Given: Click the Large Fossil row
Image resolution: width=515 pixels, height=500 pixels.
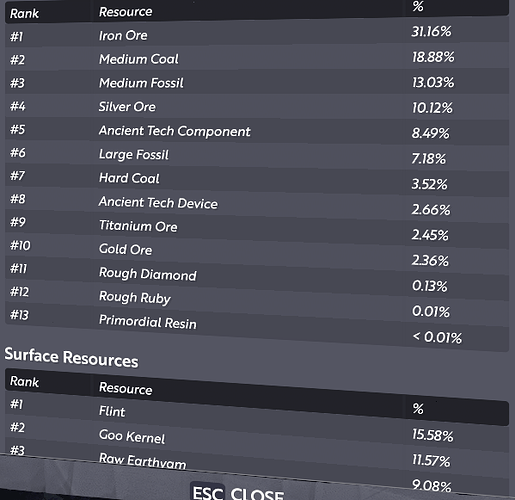Looking at the screenshot, I should [x=257, y=155].
